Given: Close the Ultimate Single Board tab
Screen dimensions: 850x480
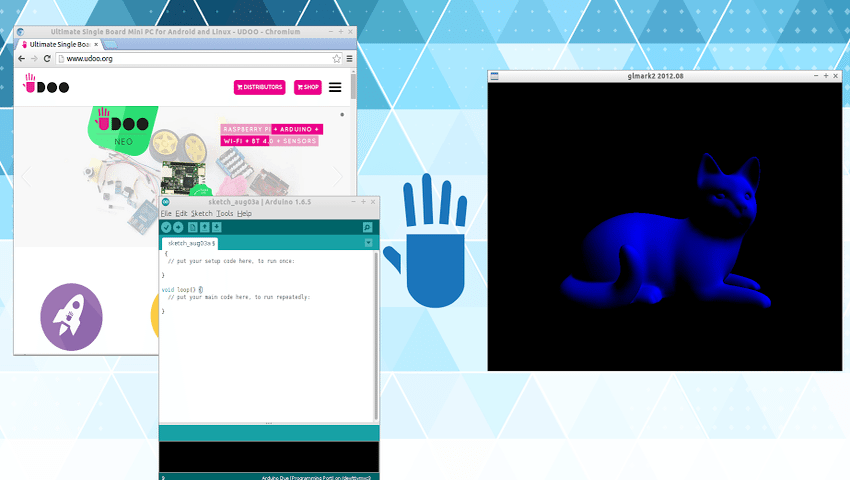Looking at the screenshot, I should tap(96, 44).
